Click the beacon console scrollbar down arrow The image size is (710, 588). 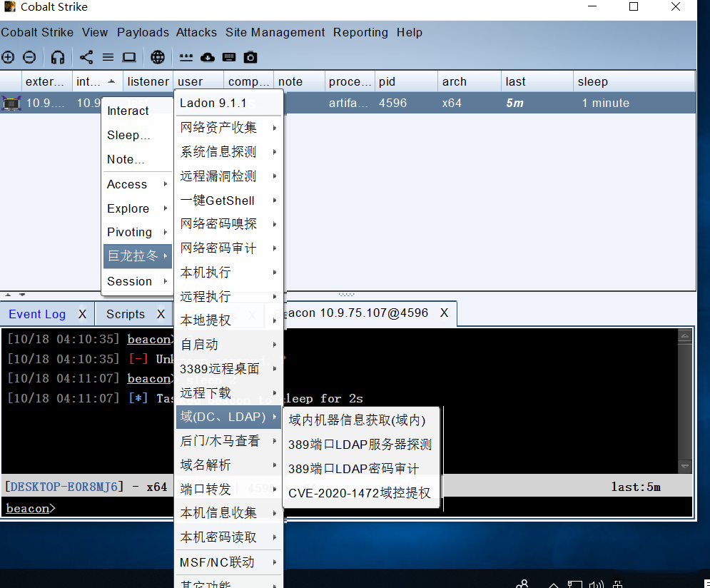pos(684,466)
